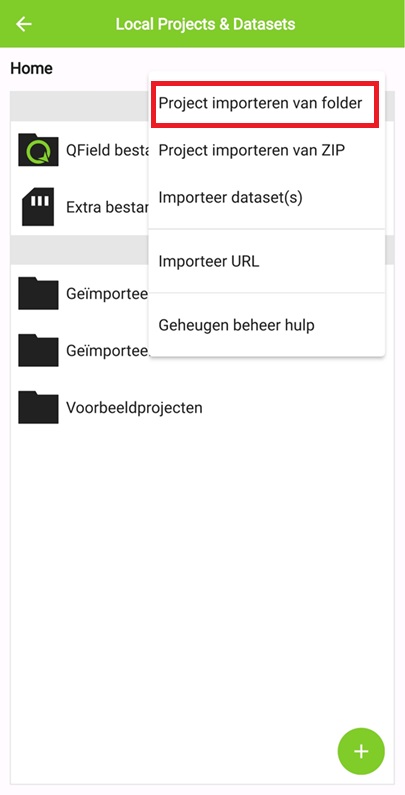
Task: Tap the green plus floating button
Action: (x=361, y=751)
